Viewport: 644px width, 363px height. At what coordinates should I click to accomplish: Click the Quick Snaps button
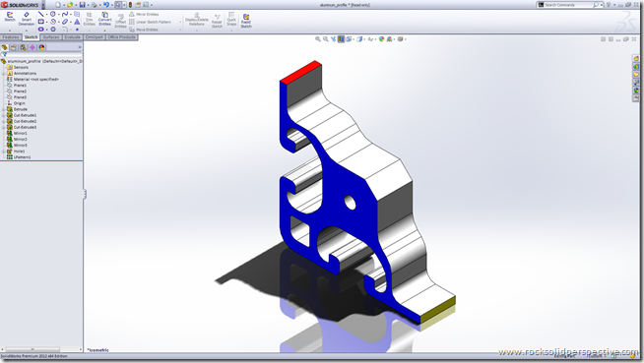pyautogui.click(x=231, y=20)
